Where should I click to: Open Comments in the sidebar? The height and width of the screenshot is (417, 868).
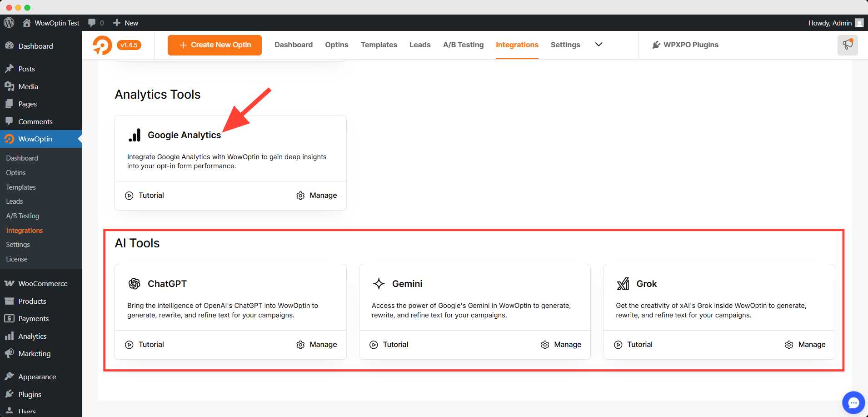(41, 121)
